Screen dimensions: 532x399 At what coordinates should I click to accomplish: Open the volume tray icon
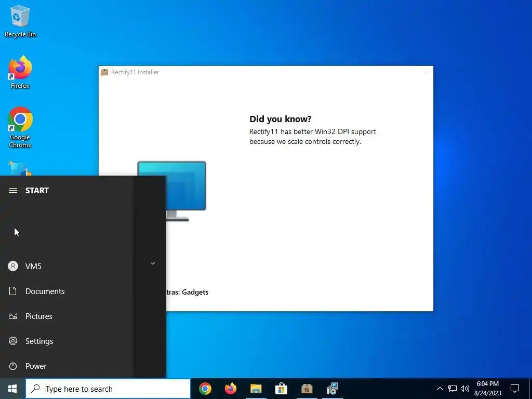coord(465,389)
